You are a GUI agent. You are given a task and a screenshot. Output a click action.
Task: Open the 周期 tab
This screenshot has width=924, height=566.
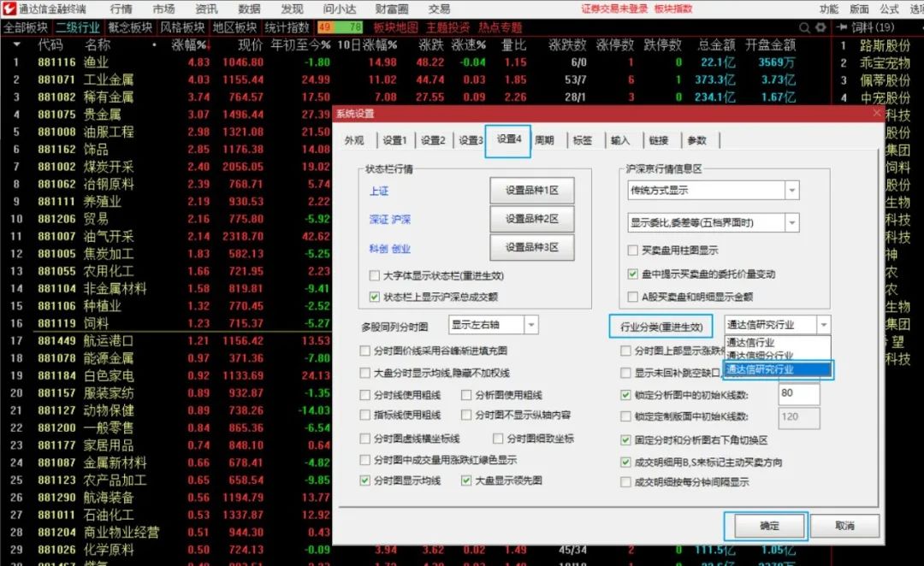tap(544, 140)
